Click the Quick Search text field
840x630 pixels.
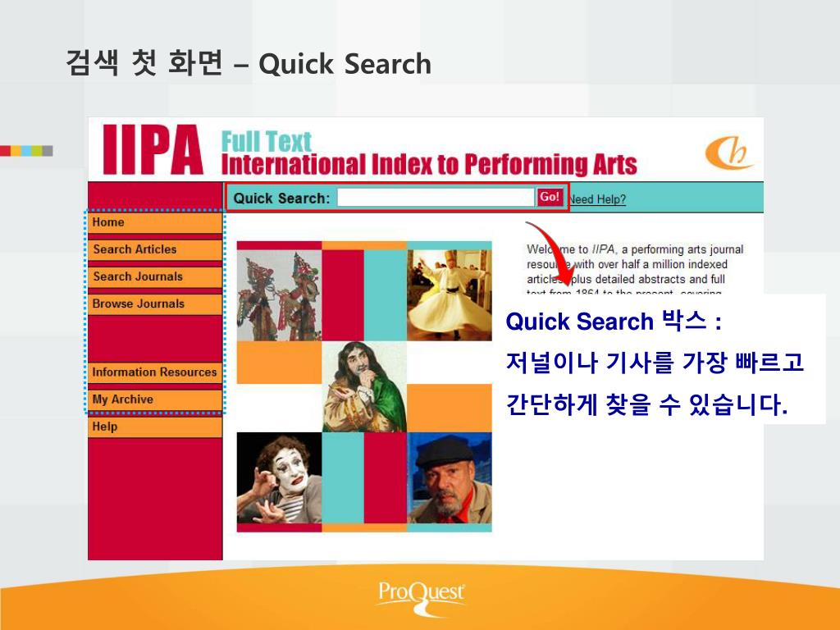(x=436, y=198)
